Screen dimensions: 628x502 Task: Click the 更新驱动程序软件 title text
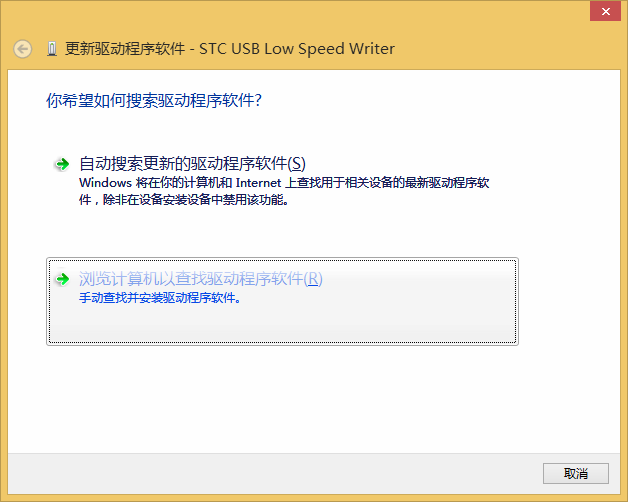[125, 49]
